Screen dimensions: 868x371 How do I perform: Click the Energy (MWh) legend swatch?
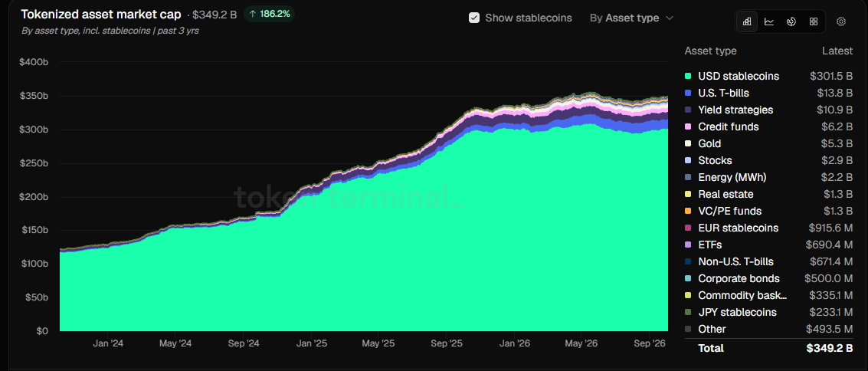pyautogui.click(x=688, y=178)
